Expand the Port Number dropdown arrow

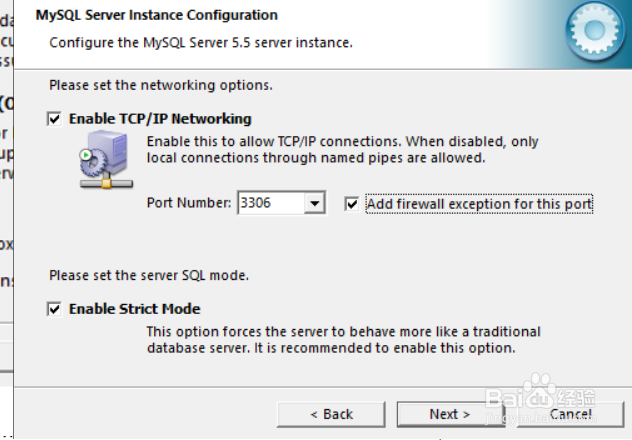(x=315, y=204)
